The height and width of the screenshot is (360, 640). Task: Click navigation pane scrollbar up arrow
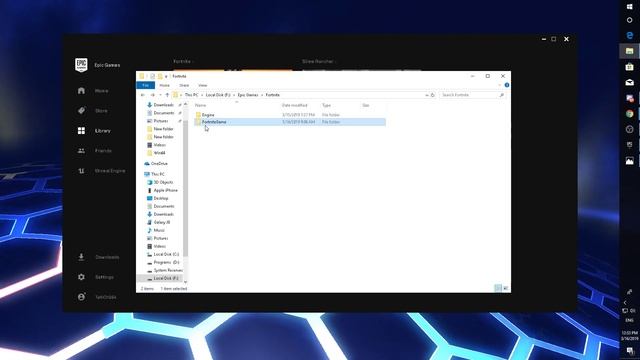pos(185,104)
